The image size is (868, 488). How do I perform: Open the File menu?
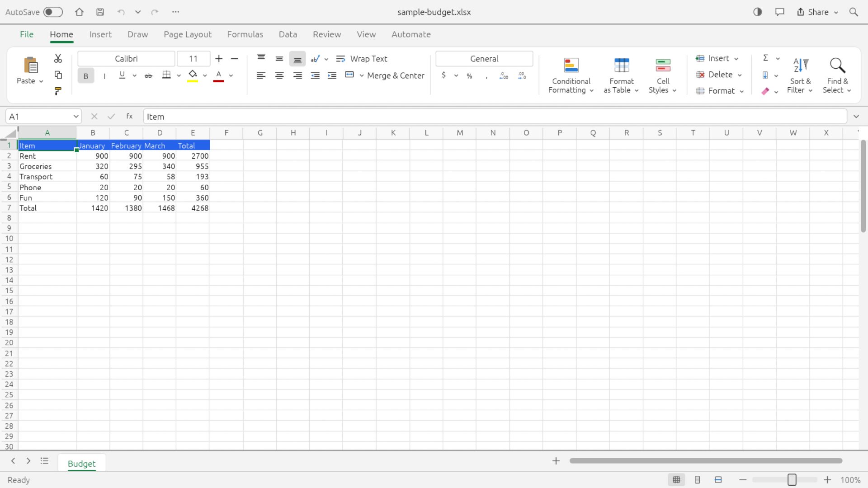27,34
